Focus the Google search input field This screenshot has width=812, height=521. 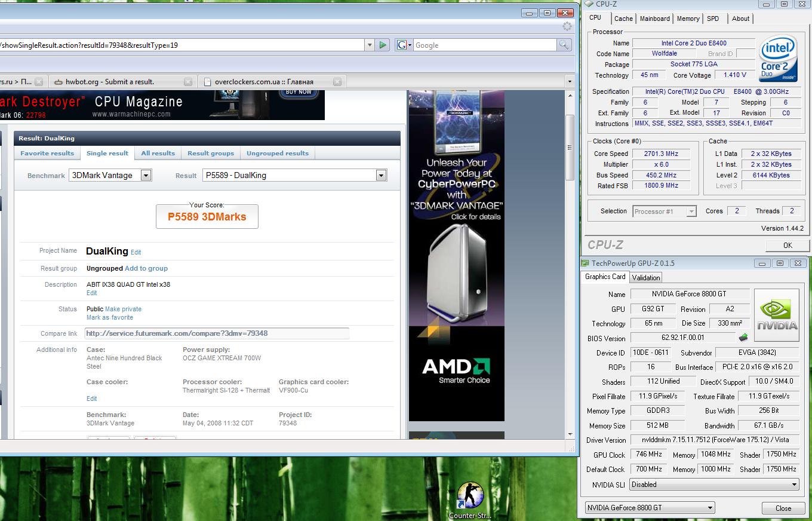click(485, 45)
